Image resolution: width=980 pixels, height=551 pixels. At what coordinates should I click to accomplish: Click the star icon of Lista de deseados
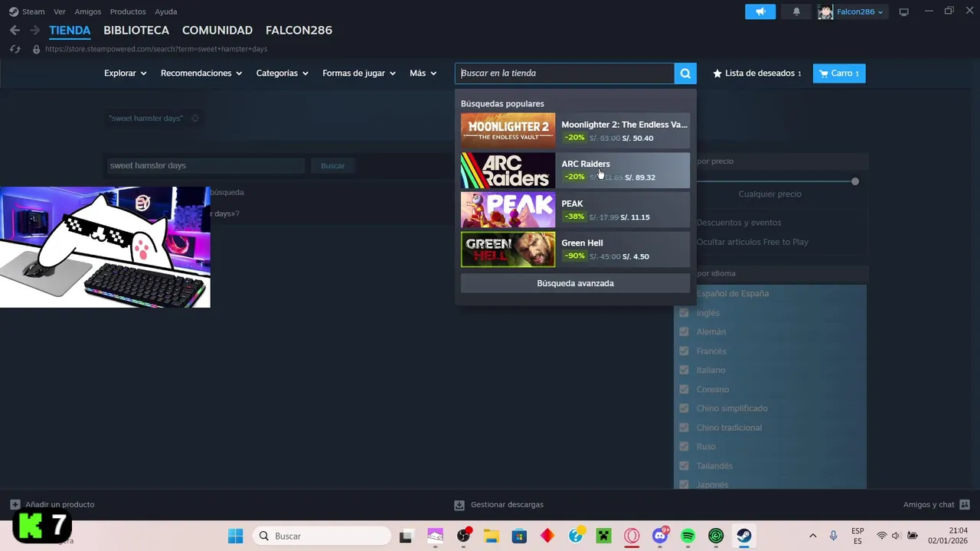717,73
